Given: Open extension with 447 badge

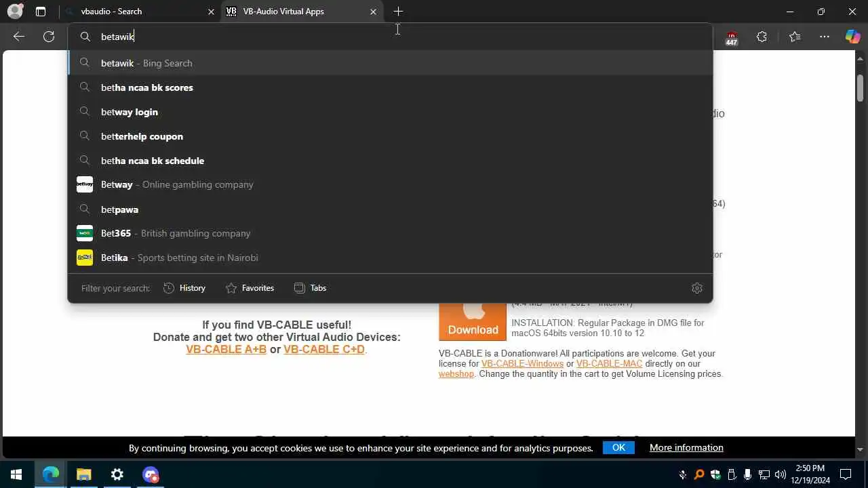Looking at the screenshot, I should pos(731,37).
